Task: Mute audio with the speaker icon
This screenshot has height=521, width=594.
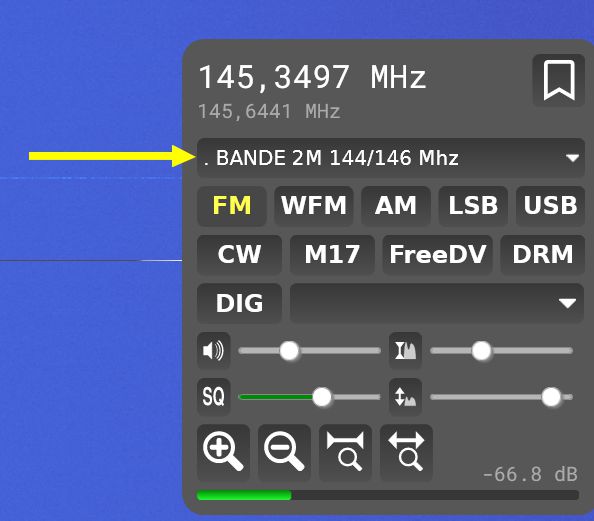Action: tap(214, 350)
